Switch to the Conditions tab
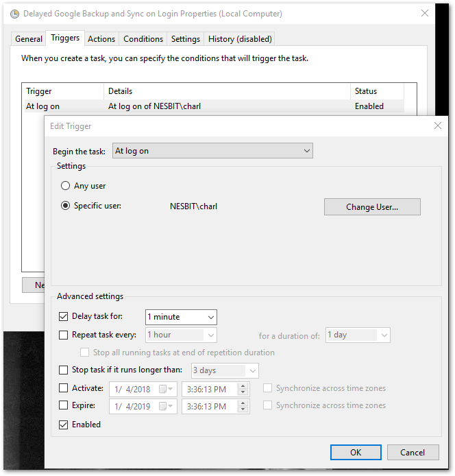Image resolution: width=455 pixels, height=476 pixels. 143,39
